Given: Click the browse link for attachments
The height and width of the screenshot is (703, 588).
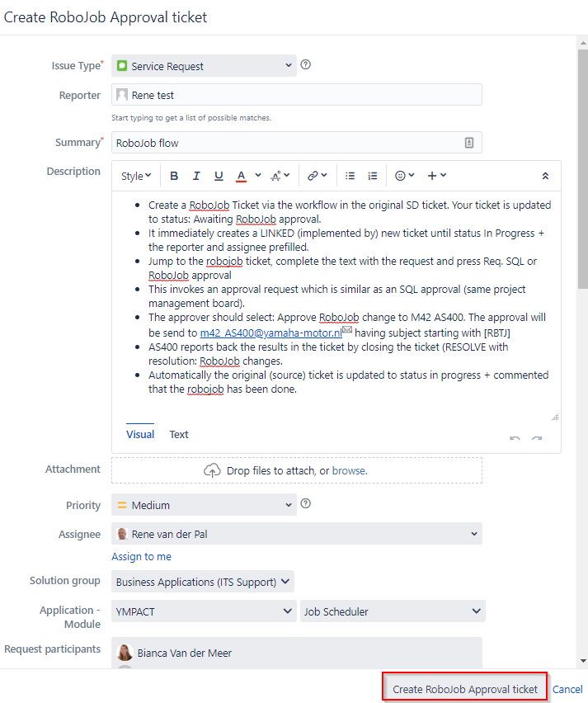Looking at the screenshot, I should pos(350,470).
